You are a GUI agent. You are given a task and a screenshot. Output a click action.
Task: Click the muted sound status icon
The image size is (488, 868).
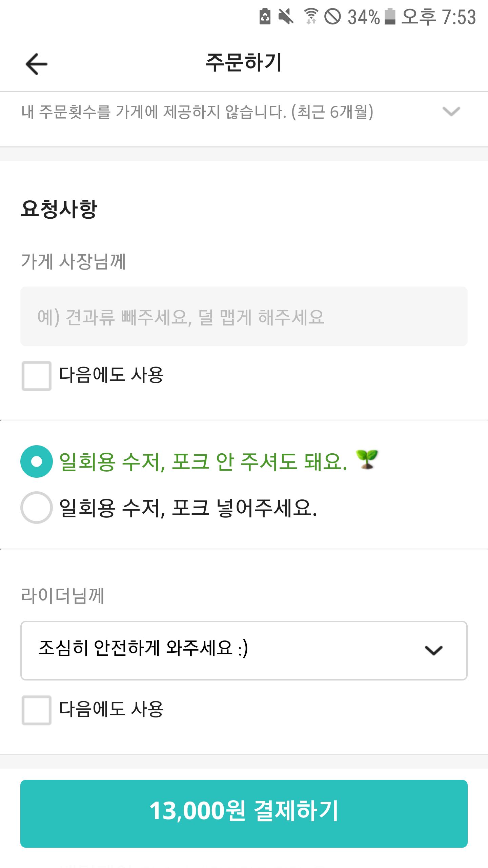coord(286,17)
